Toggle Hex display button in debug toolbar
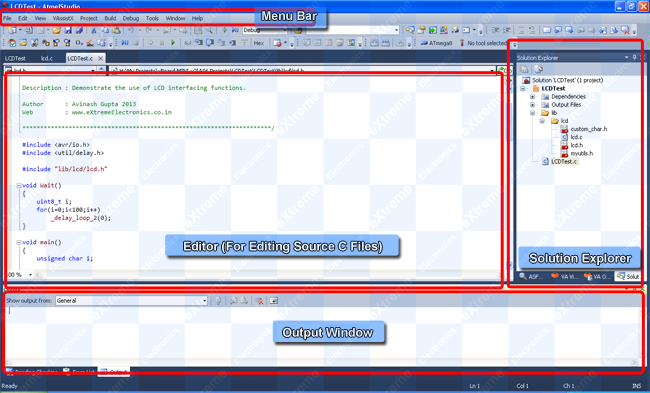 pos(259,43)
